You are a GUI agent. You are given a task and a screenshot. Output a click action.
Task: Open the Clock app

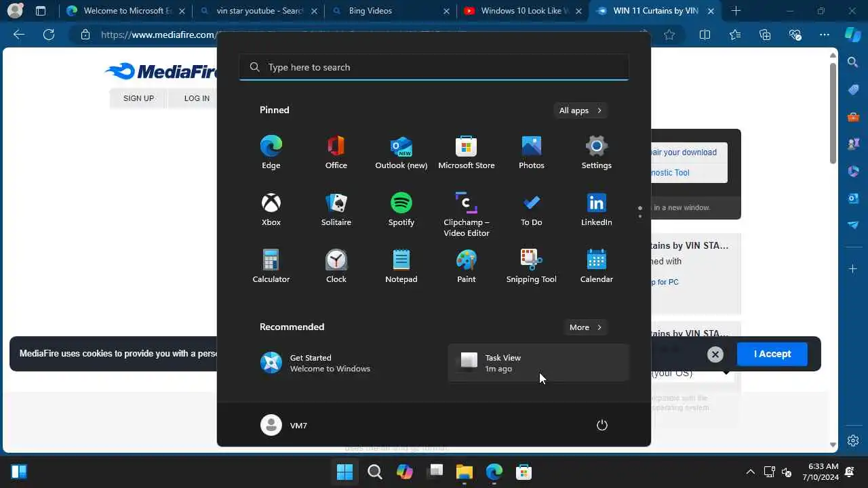336,266
